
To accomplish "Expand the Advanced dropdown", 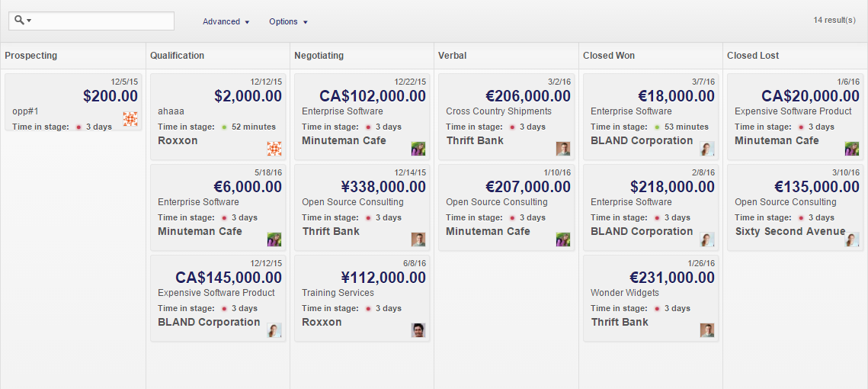I will tap(226, 21).
